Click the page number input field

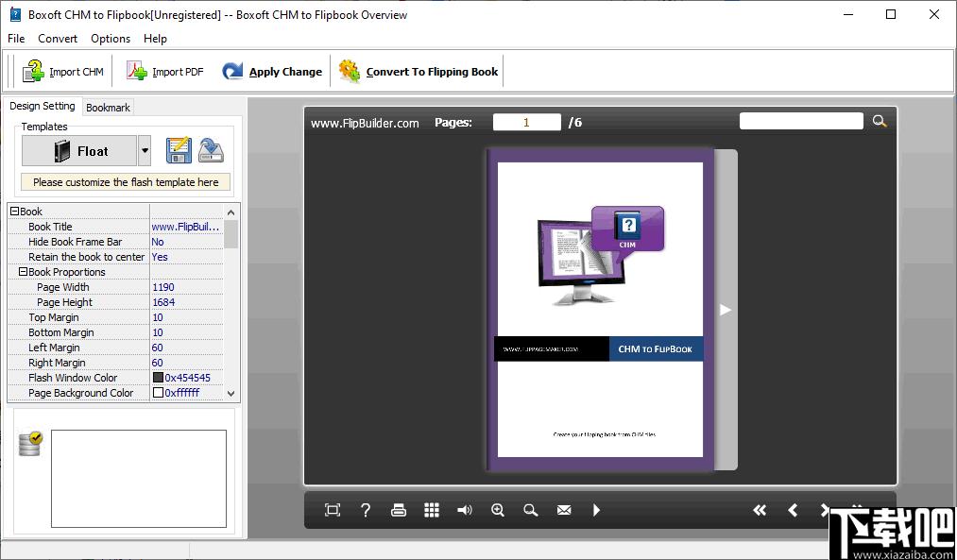pos(526,122)
